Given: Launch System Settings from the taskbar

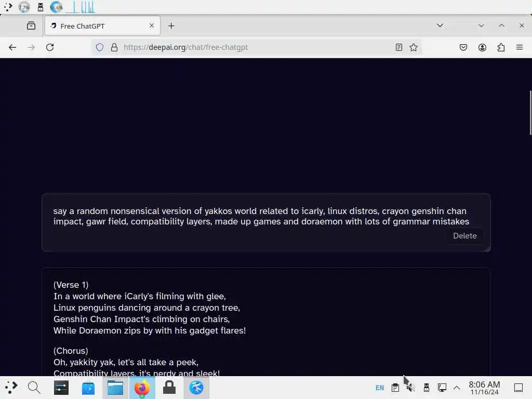Looking at the screenshot, I should (x=61, y=388).
